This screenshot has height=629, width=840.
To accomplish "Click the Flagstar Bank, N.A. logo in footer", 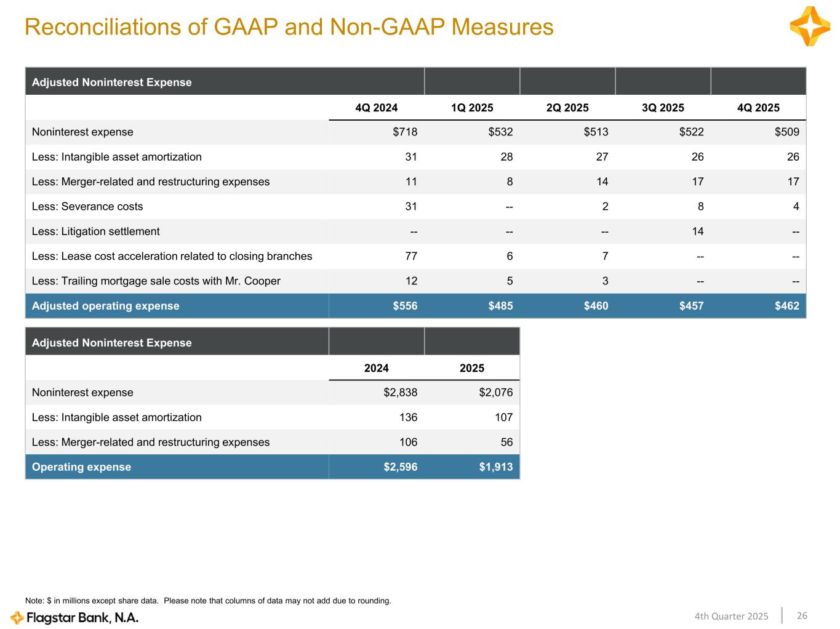I will (x=74, y=617).
